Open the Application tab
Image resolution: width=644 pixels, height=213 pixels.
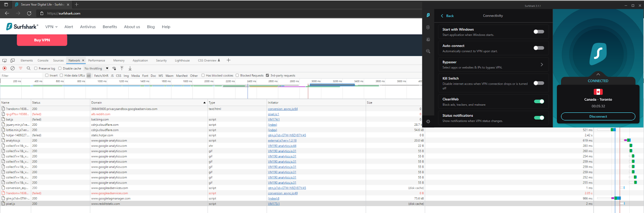click(140, 61)
